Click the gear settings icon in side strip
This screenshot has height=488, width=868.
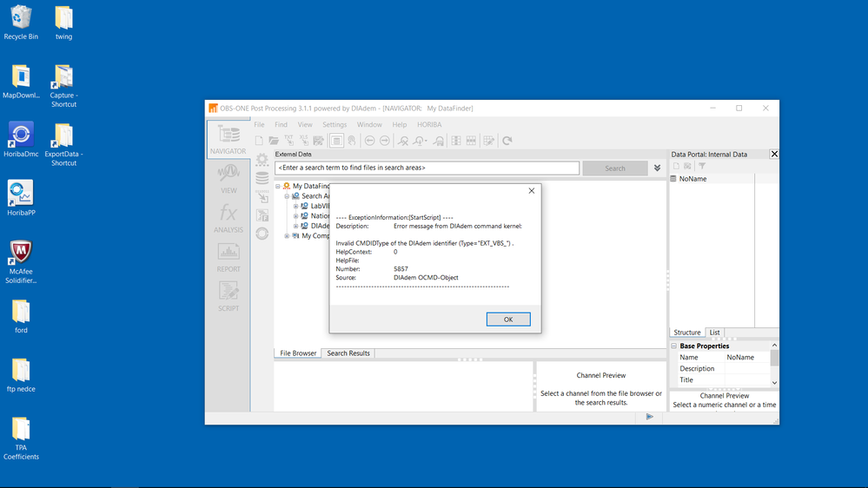pos(262,160)
